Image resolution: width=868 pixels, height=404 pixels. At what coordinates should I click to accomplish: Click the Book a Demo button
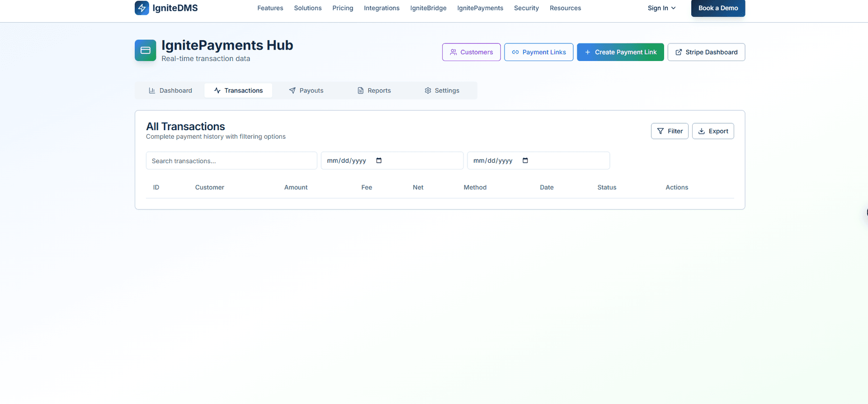tap(718, 8)
